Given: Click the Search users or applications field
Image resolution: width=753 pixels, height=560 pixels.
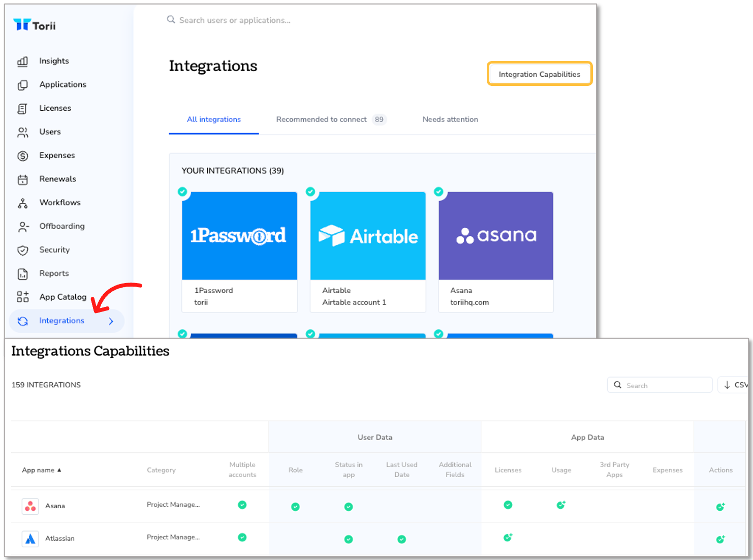Looking at the screenshot, I should coord(235,20).
